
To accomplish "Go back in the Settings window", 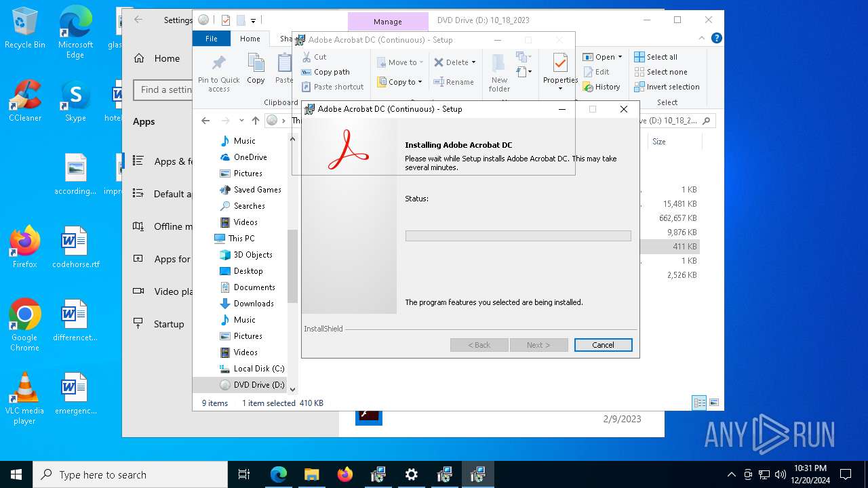I will point(138,20).
